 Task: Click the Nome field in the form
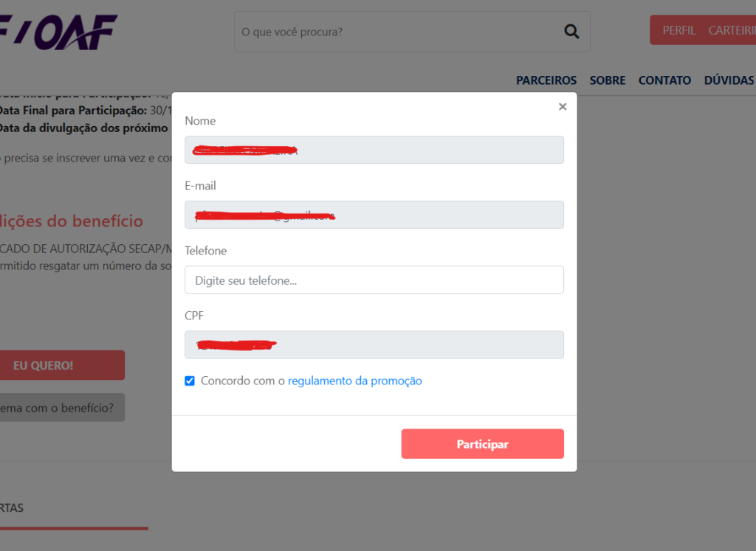pos(374,150)
